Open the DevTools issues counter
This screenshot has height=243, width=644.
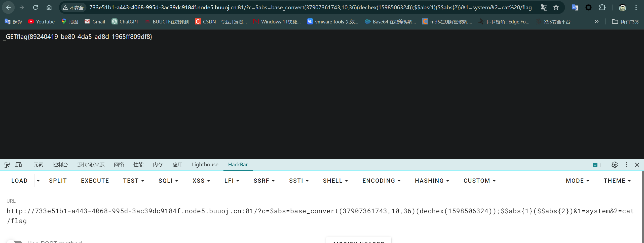597,165
